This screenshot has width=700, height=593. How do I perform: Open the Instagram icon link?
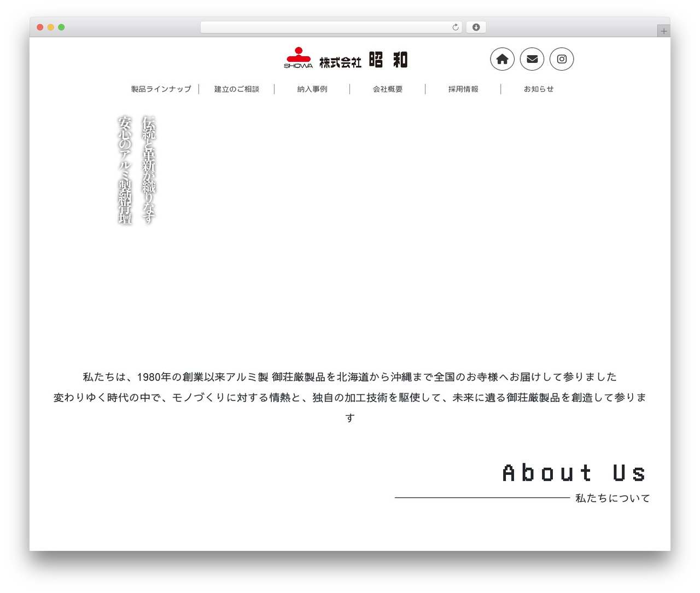tap(562, 59)
